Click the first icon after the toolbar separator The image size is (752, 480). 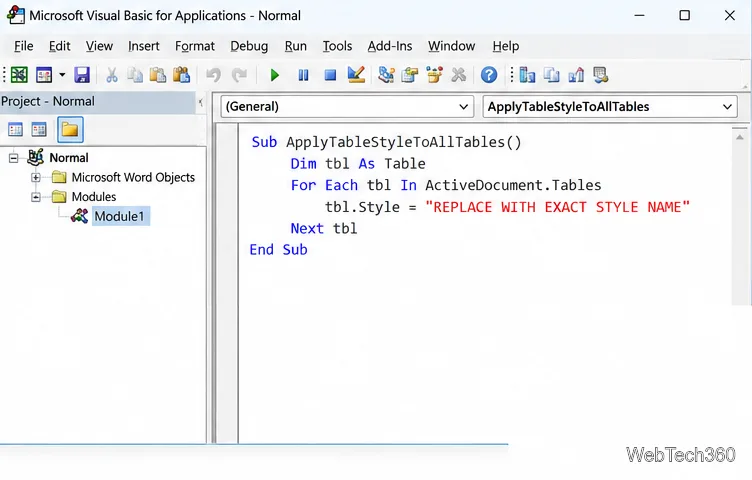[x=527, y=75]
